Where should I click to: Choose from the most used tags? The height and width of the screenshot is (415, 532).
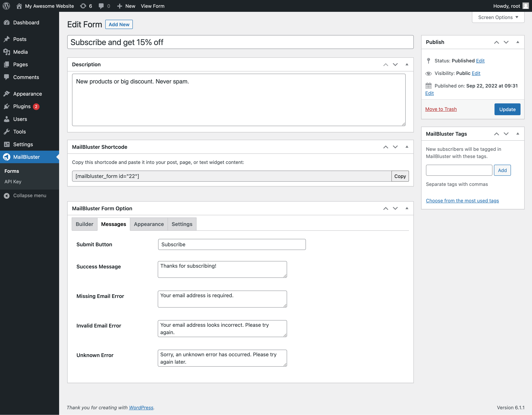(x=462, y=200)
